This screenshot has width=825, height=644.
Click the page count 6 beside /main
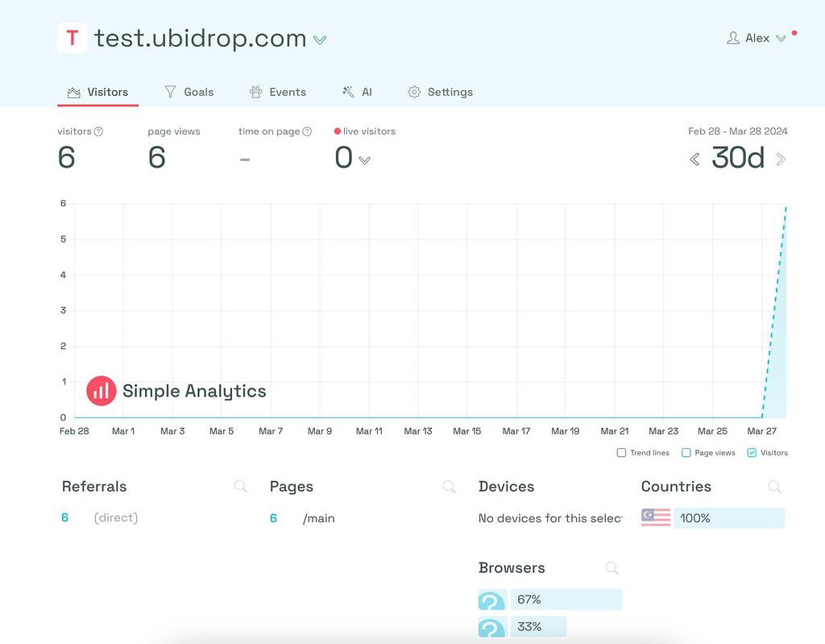click(x=273, y=518)
